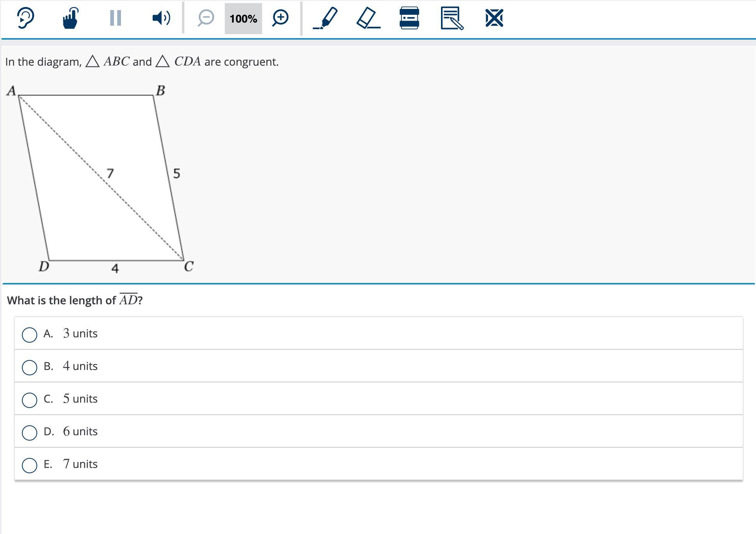Click the congruent triangles statement text
The width and height of the screenshot is (756, 534).
tap(142, 62)
